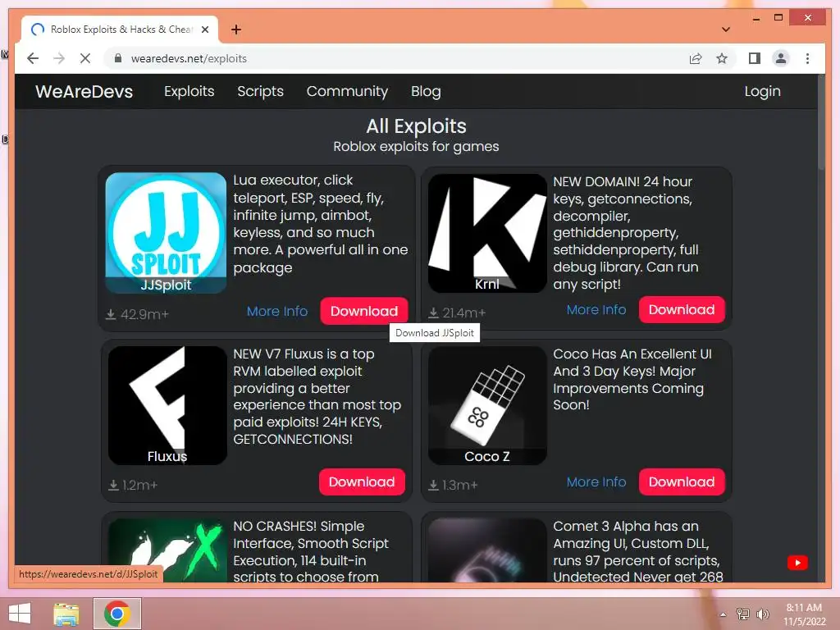Click the 42.9m+ download count
This screenshot has height=630, width=840.
(x=137, y=314)
